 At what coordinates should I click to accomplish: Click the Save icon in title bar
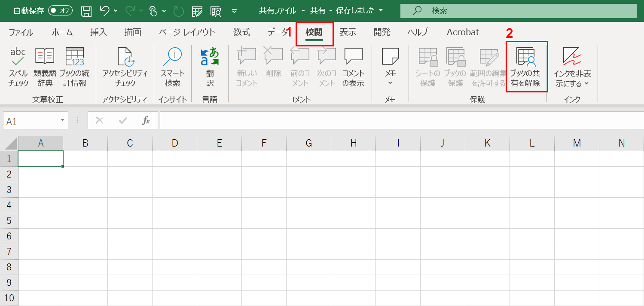coord(86,11)
